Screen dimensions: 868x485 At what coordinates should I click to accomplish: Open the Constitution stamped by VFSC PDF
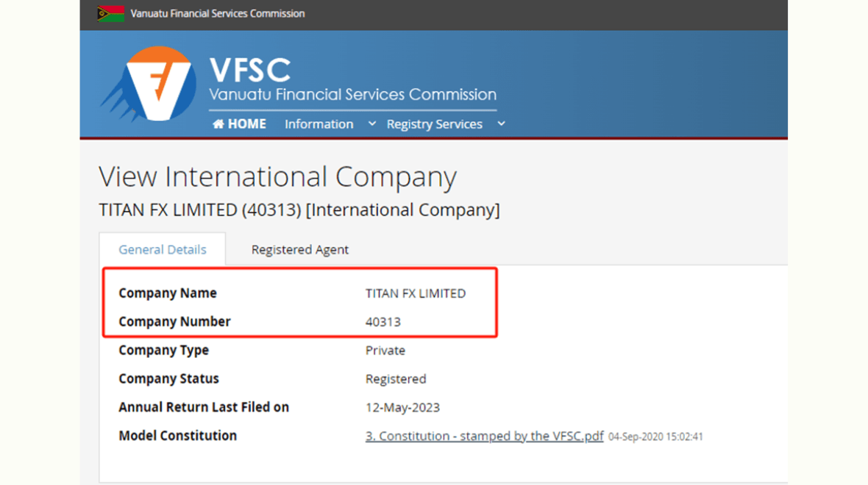pos(484,436)
